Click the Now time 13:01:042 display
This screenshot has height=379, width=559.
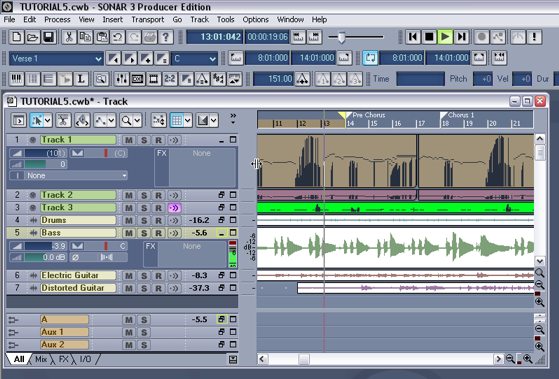(215, 37)
